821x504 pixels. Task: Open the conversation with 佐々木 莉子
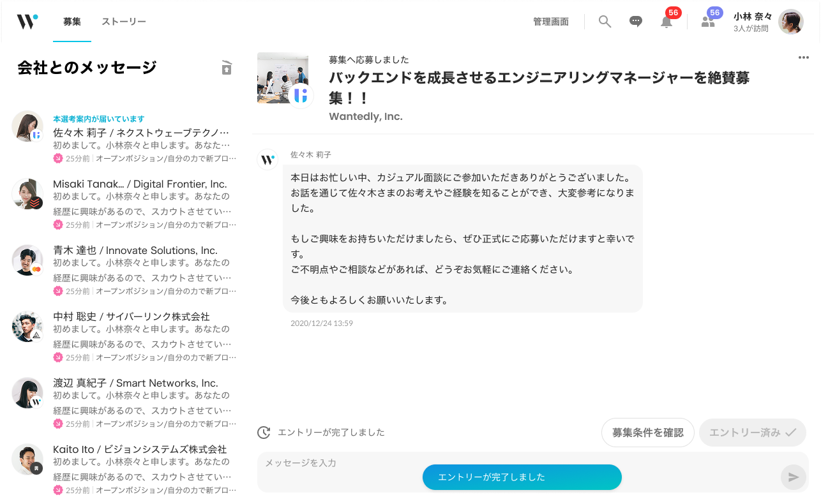(x=124, y=134)
